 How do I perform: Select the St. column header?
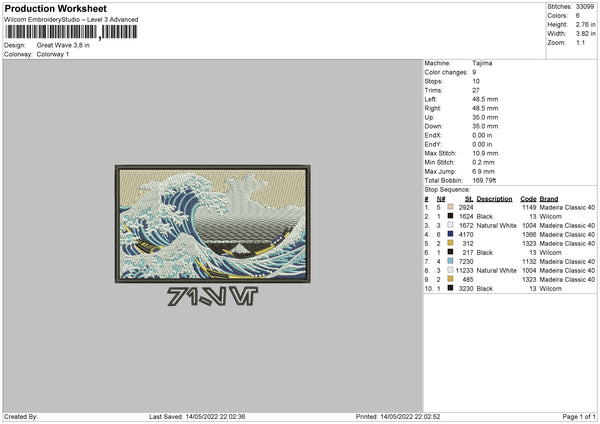click(x=469, y=199)
